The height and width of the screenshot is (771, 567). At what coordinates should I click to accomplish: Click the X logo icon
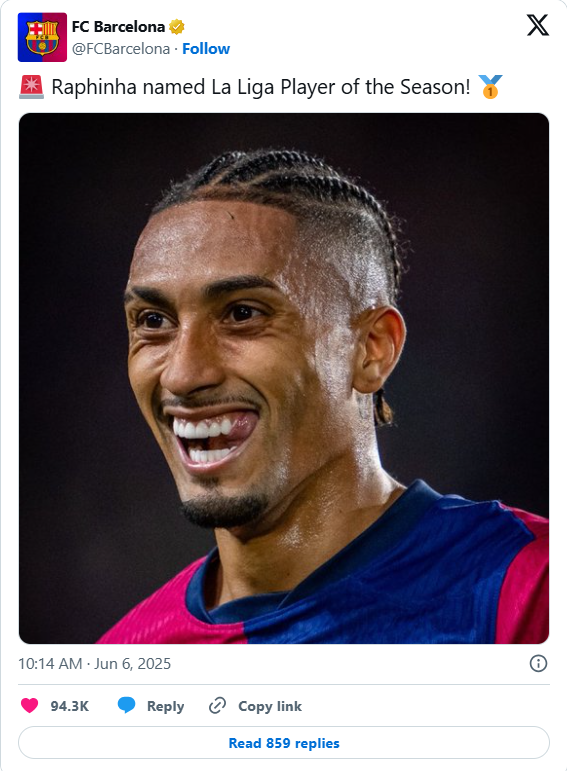coord(537,25)
